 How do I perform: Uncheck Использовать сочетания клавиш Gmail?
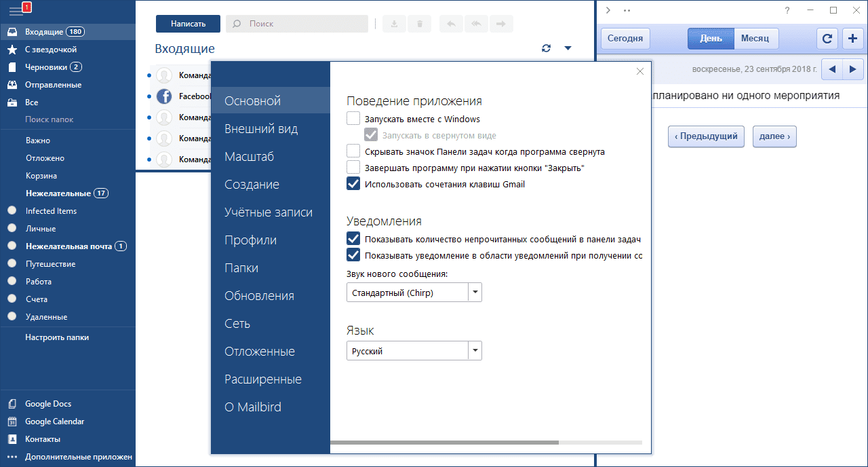[353, 184]
